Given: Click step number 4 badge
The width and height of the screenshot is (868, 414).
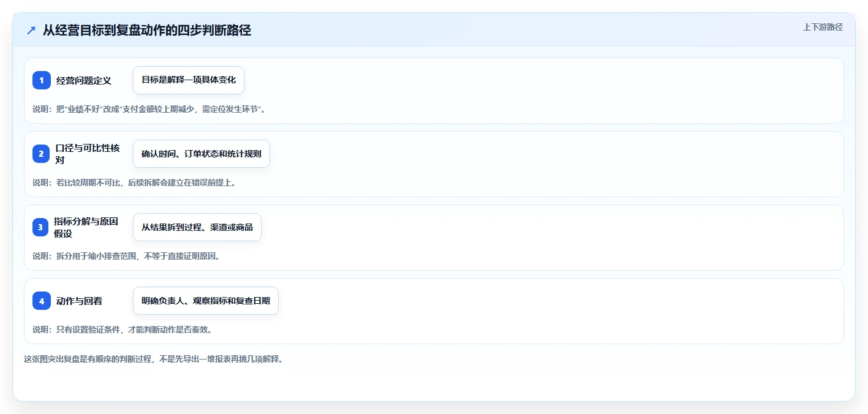Looking at the screenshot, I should point(42,301).
